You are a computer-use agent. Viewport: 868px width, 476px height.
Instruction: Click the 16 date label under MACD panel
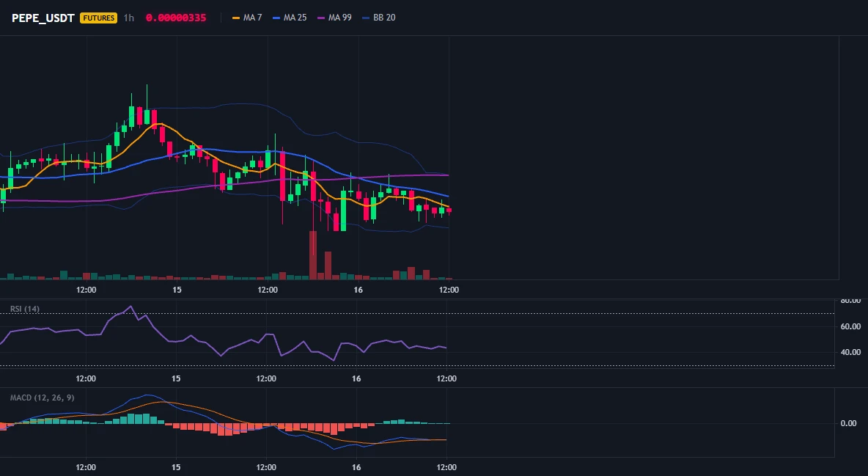356,467
